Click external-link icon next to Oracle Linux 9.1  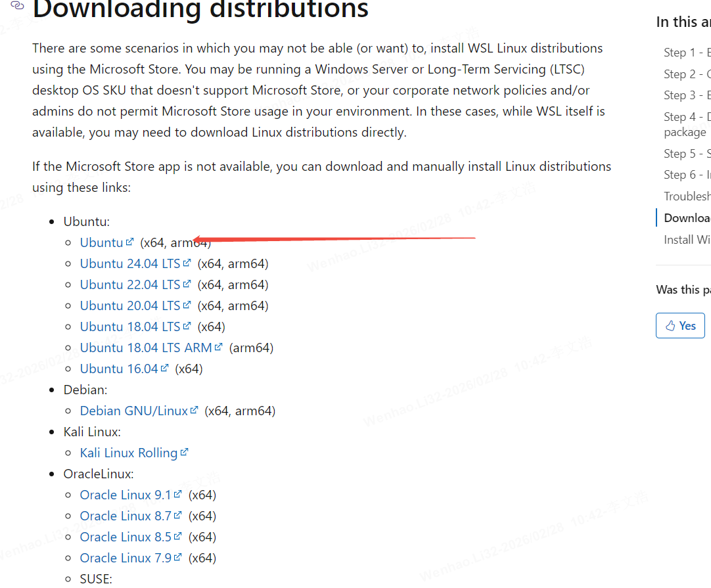(177, 494)
